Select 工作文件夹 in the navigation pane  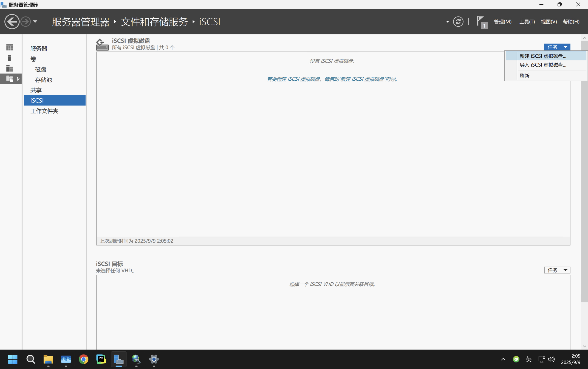pyautogui.click(x=44, y=111)
